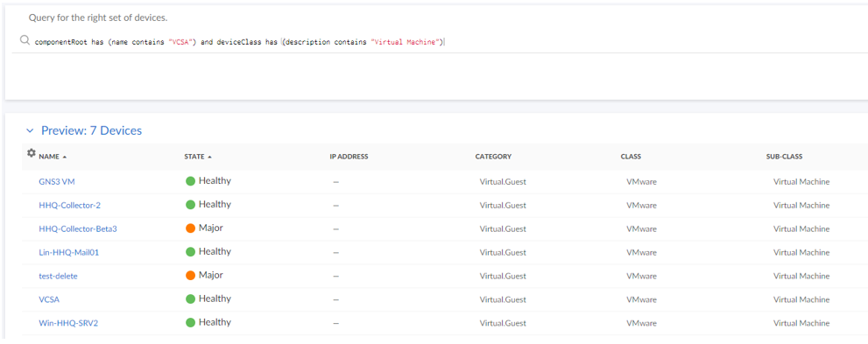868x344 pixels.
Task: Click the "Virtual Machine" string in the query
Action: 406,42
